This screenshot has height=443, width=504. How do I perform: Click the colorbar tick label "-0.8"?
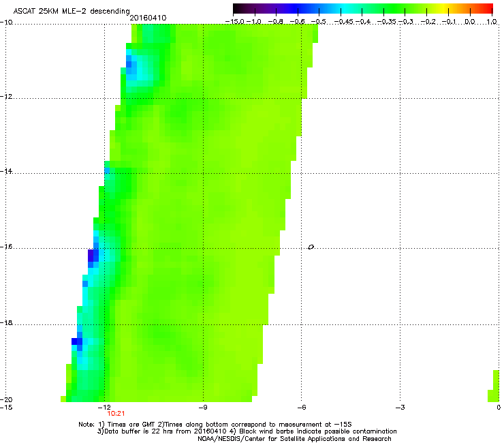point(275,22)
